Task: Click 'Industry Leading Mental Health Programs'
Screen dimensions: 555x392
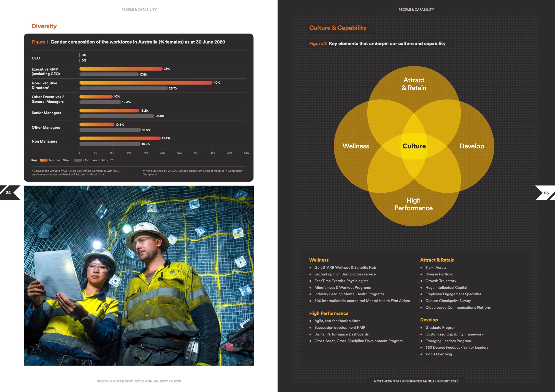Action: coord(349,294)
